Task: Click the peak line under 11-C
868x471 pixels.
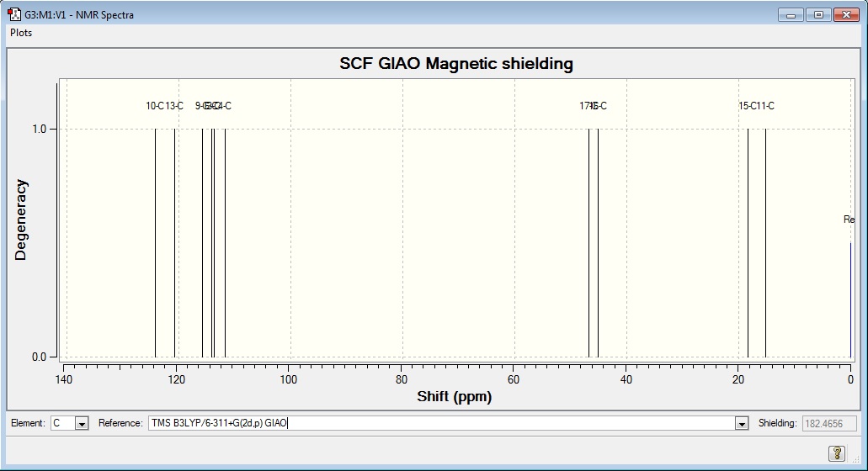Action: coord(765,243)
